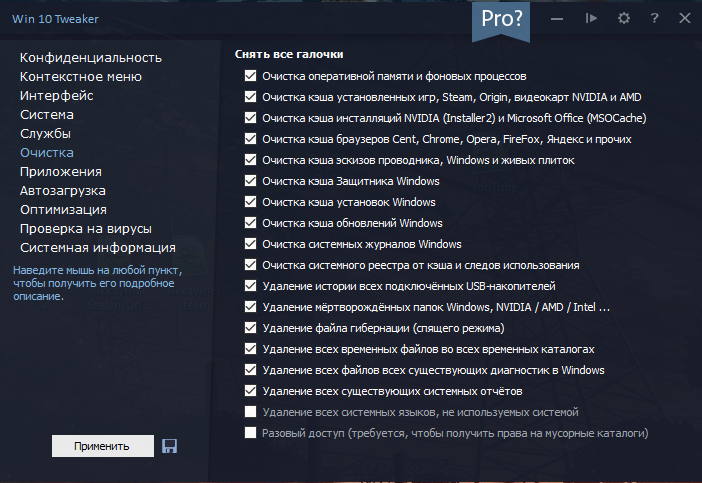Uncheck the RAM and background processes cleanup

[250, 76]
